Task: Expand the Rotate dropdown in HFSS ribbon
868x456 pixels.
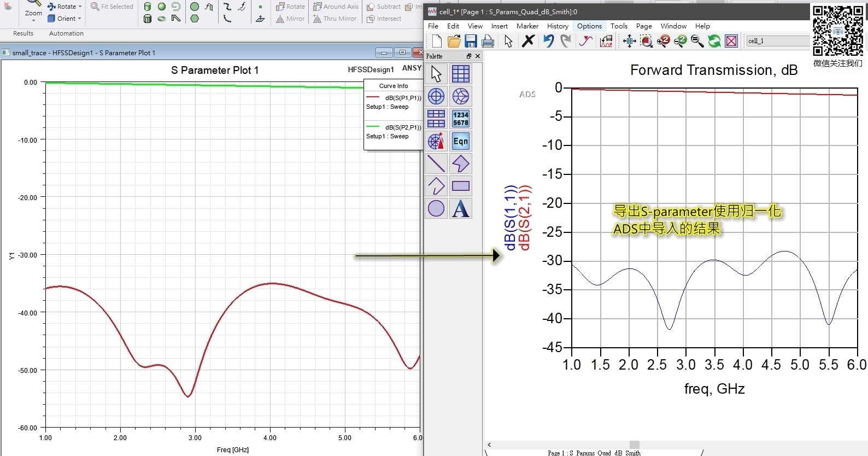Action: (x=80, y=7)
